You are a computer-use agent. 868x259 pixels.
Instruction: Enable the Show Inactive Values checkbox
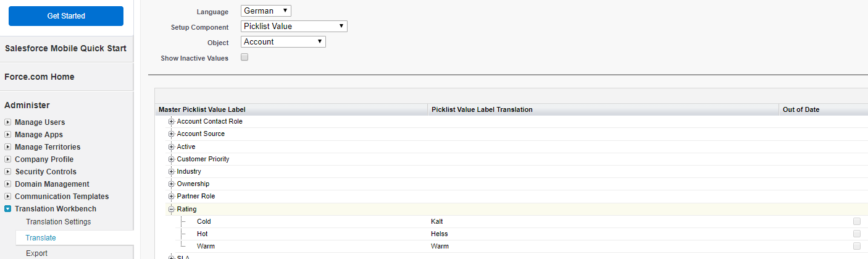(244, 57)
